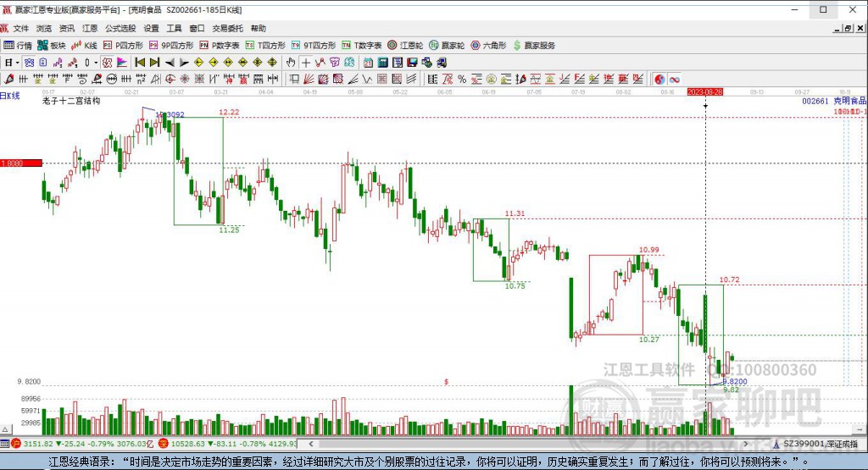Viewport: 868px width, 470px height.
Task: Collapse panel with small triangle at volume-left
Action: (x=5, y=429)
